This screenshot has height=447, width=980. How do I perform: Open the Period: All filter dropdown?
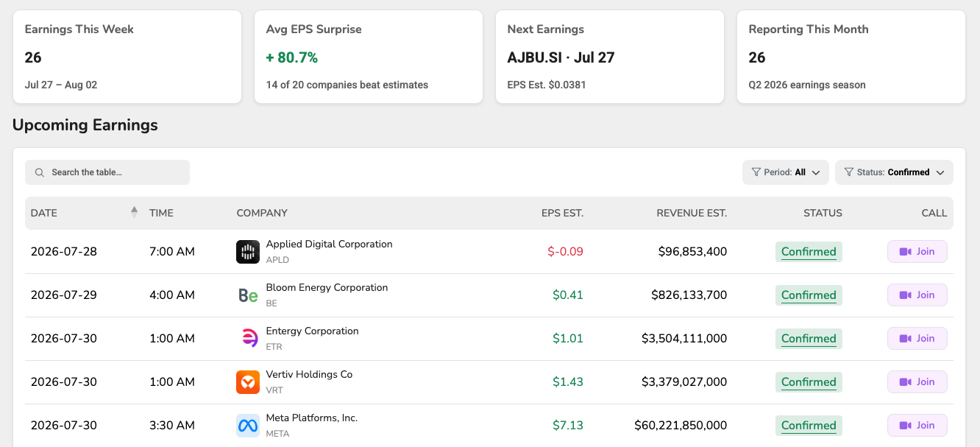click(x=786, y=172)
